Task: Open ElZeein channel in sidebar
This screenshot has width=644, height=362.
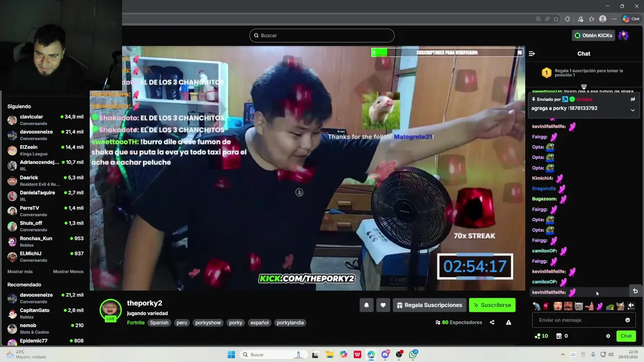Action: pos(45,150)
